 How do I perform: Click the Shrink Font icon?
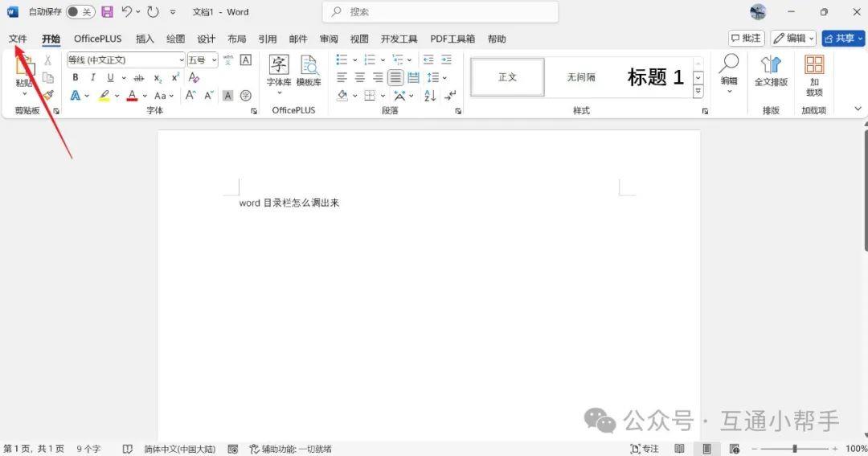tap(209, 95)
